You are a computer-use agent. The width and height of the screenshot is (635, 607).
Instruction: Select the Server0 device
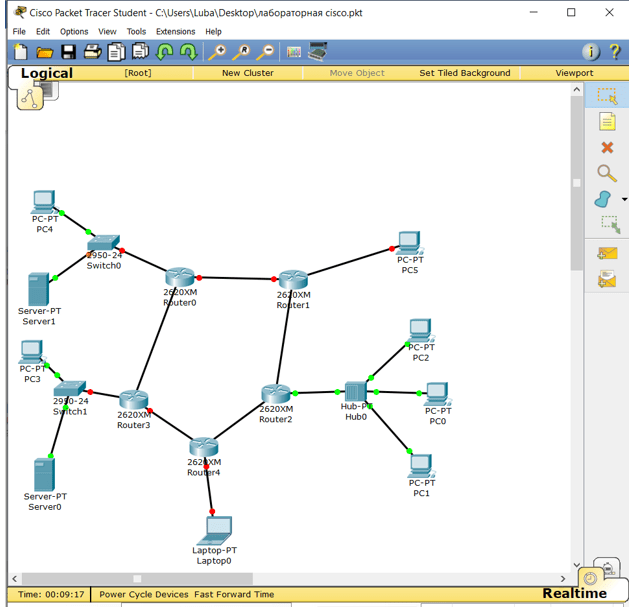coord(44,475)
